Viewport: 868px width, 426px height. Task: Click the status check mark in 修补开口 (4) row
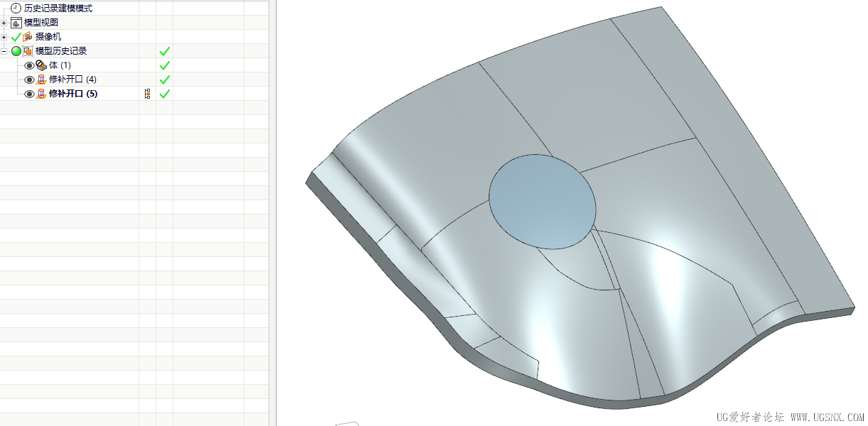(x=165, y=80)
